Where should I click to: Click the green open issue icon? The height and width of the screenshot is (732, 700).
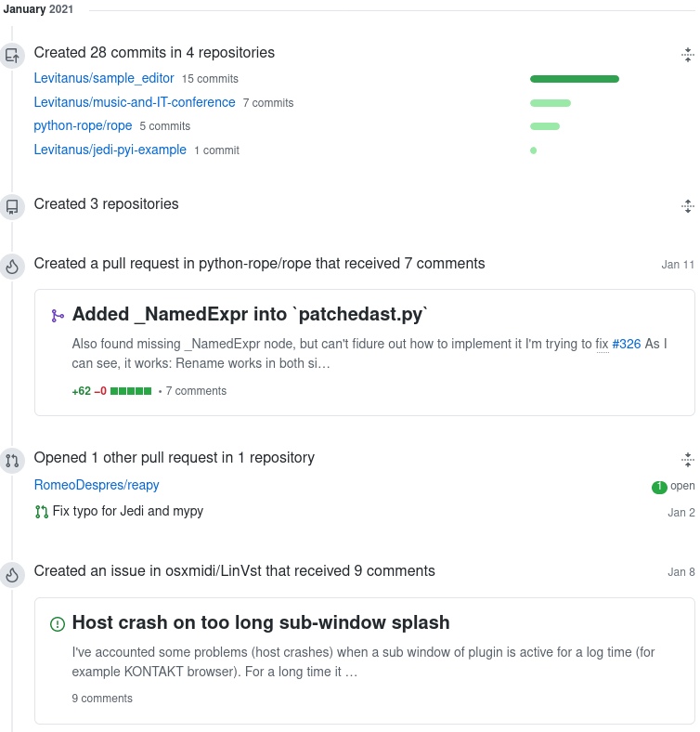(x=58, y=623)
